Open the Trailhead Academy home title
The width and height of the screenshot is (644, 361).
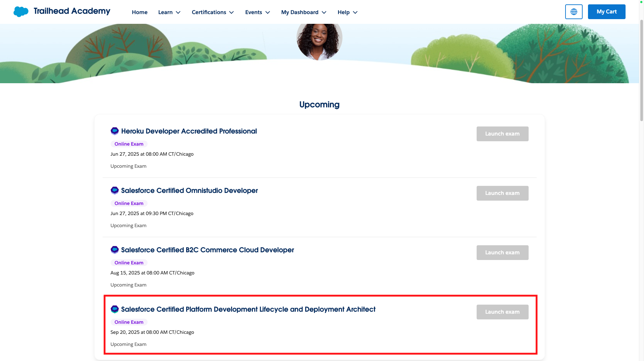pyautogui.click(x=72, y=11)
